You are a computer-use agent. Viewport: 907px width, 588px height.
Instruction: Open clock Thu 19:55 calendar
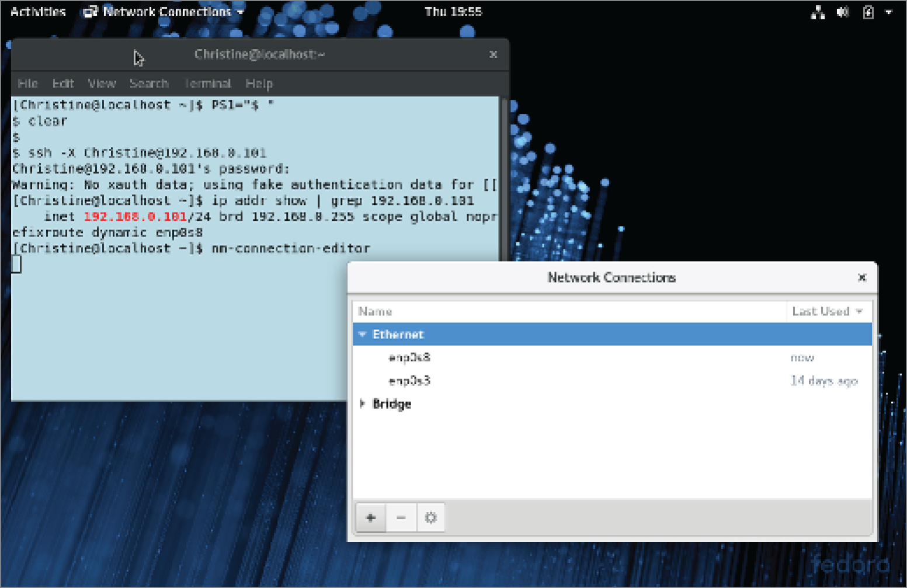[453, 12]
